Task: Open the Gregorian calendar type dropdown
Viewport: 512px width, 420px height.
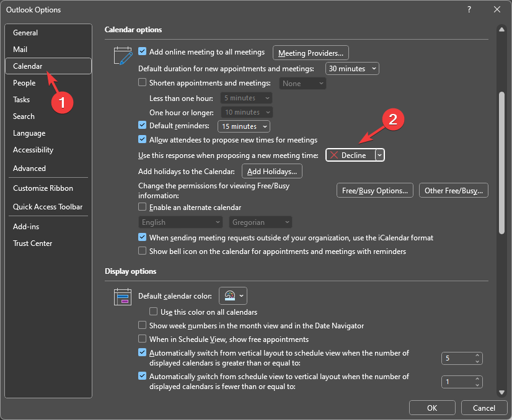Action: point(260,222)
